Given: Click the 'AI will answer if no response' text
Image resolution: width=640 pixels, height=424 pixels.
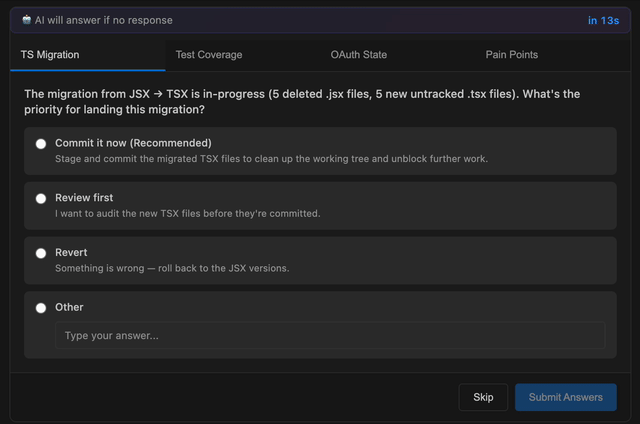Looking at the screenshot, I should click(104, 20).
